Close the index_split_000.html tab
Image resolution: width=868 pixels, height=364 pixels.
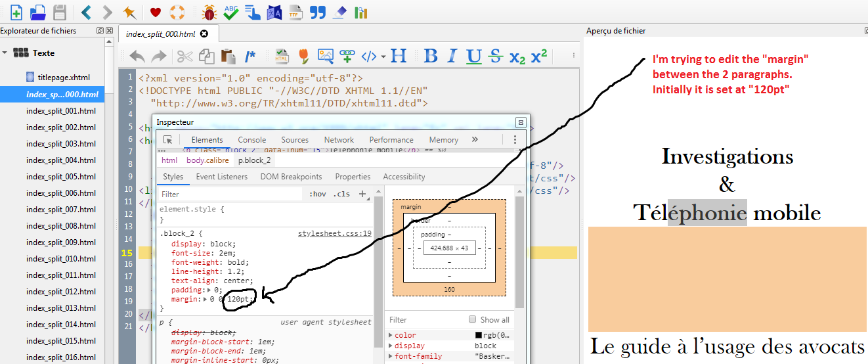point(204,34)
